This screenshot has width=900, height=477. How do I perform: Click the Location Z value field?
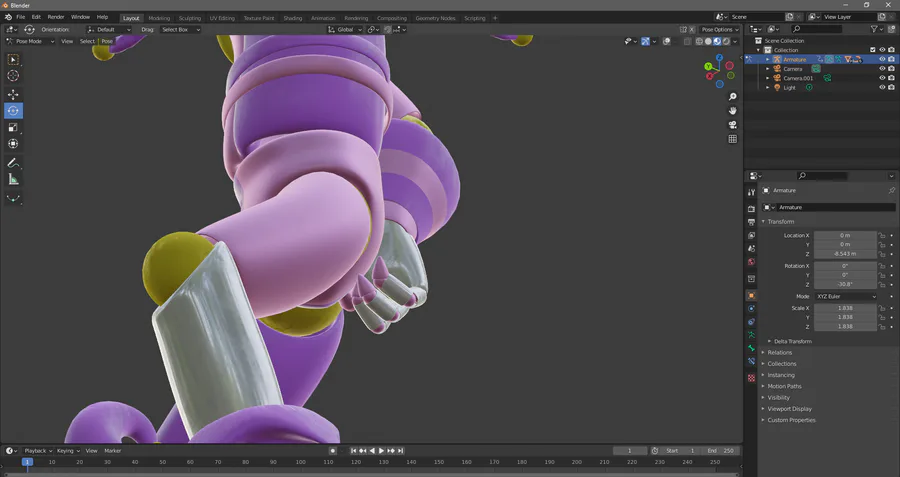coord(845,254)
